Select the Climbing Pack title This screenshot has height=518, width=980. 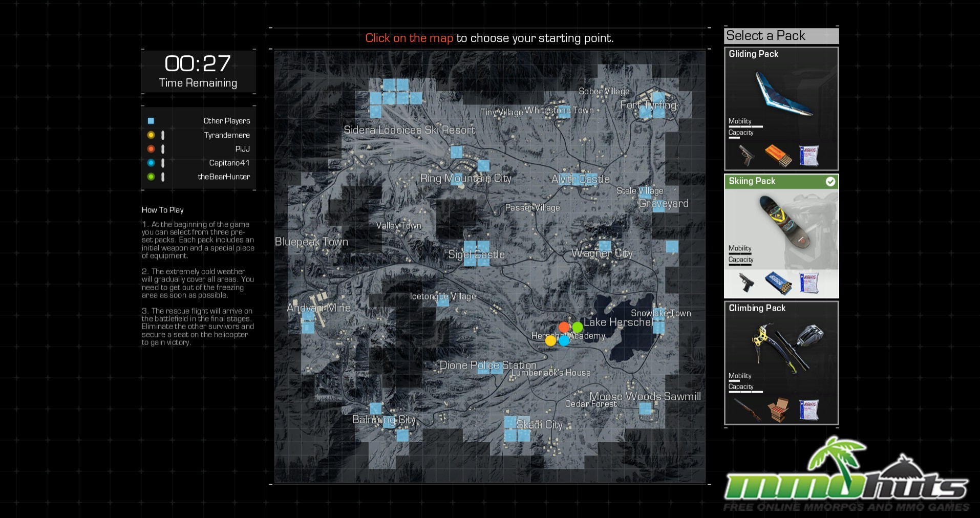757,308
